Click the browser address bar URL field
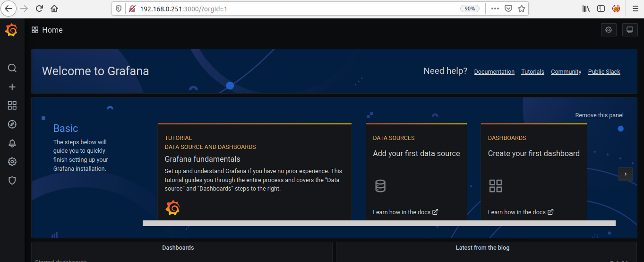Viewport: 644px width, 262px height. 293,9
